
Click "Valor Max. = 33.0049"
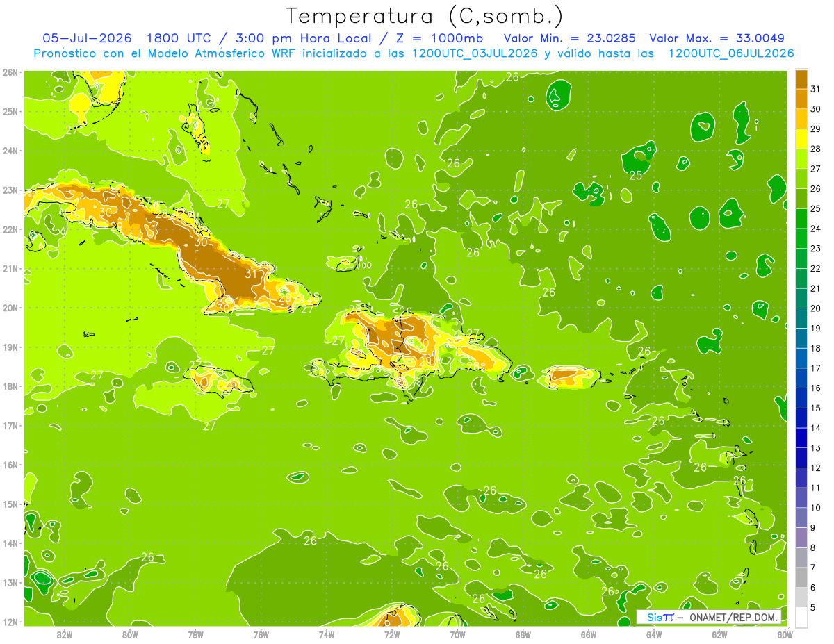point(717,38)
